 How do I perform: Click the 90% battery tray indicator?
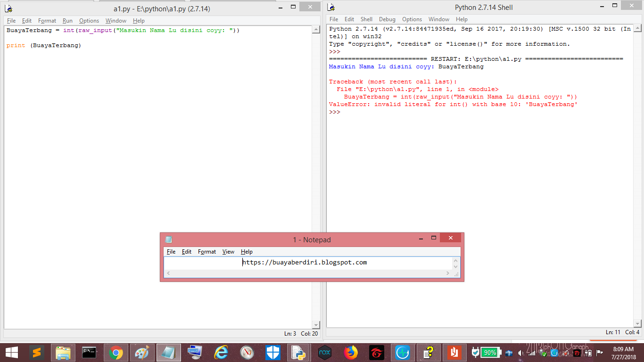[490, 352]
